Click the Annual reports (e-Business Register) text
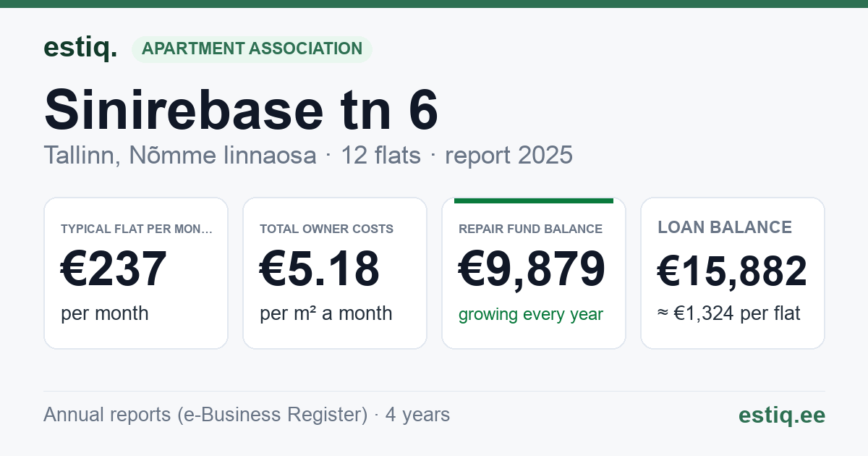The height and width of the screenshot is (456, 868). 205,415
